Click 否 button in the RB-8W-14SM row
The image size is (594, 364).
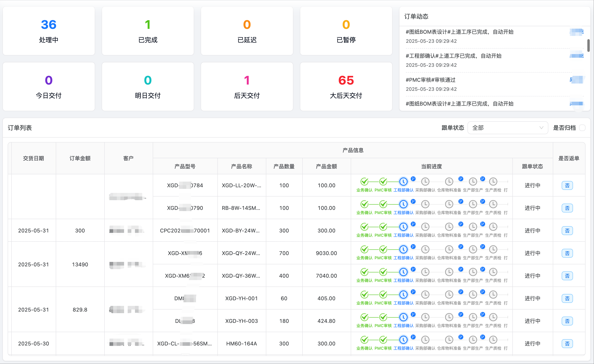(567, 208)
